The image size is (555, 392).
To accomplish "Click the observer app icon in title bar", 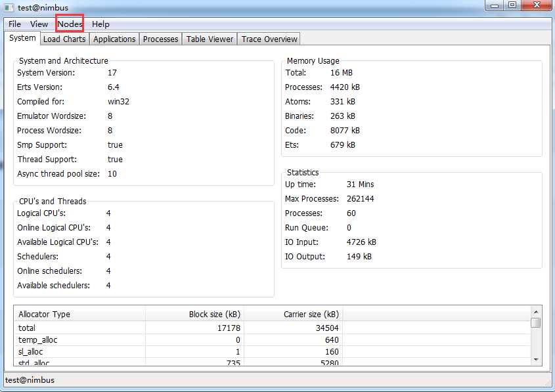I will pyautogui.click(x=9, y=7).
